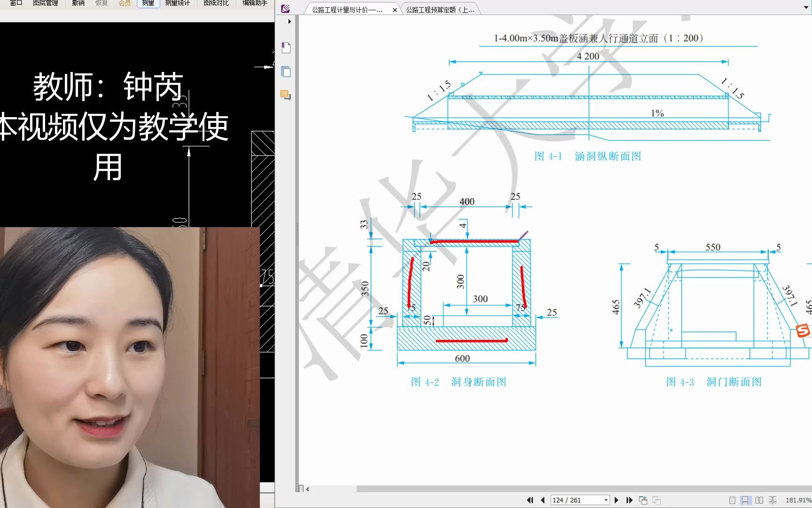Open the 窗口 menu in CAD window
This screenshot has width=812, height=508.
16,3
